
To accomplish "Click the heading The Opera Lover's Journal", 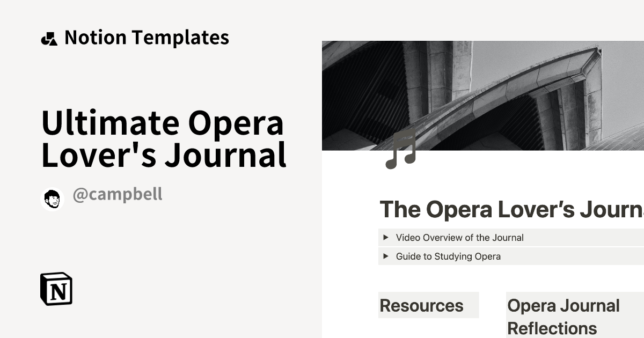I will (x=510, y=209).
